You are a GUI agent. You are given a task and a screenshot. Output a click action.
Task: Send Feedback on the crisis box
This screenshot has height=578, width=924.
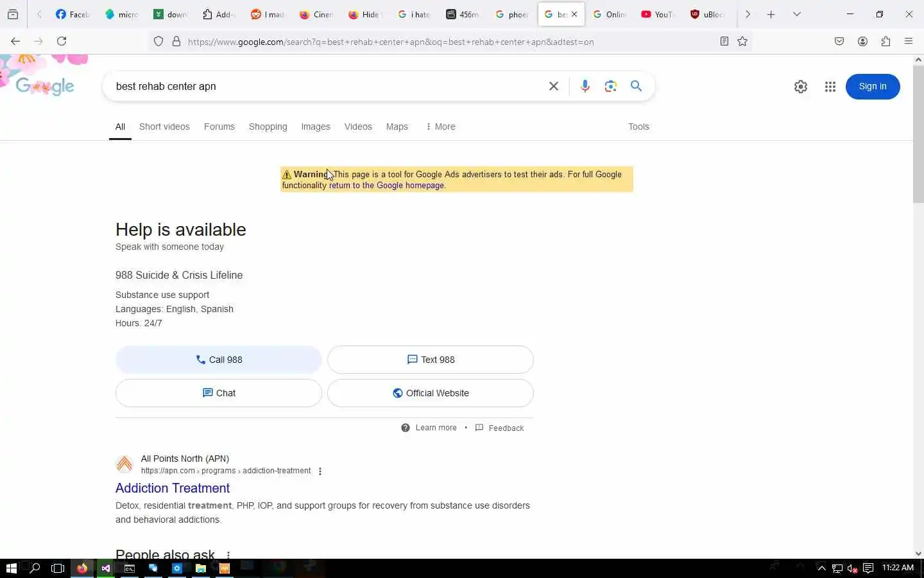500,428
